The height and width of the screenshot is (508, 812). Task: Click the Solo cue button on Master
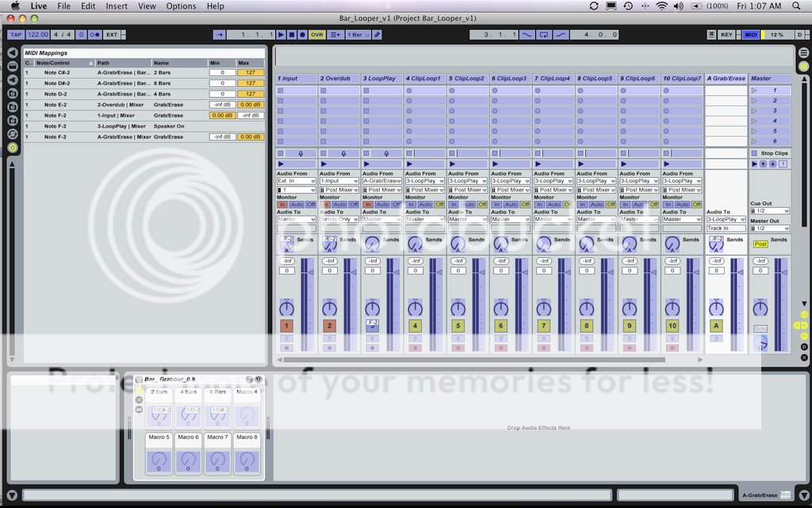tap(760, 329)
